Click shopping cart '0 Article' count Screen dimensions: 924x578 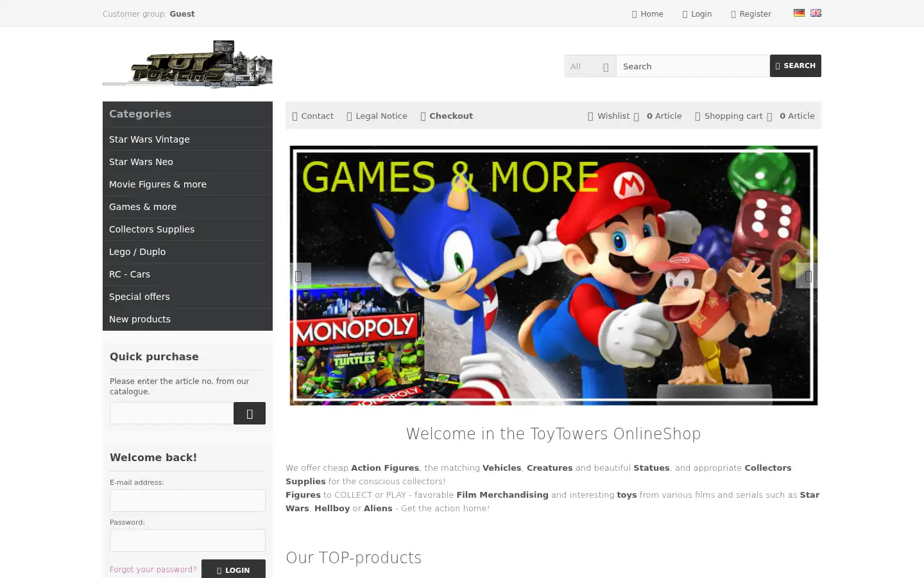pyautogui.click(x=797, y=116)
